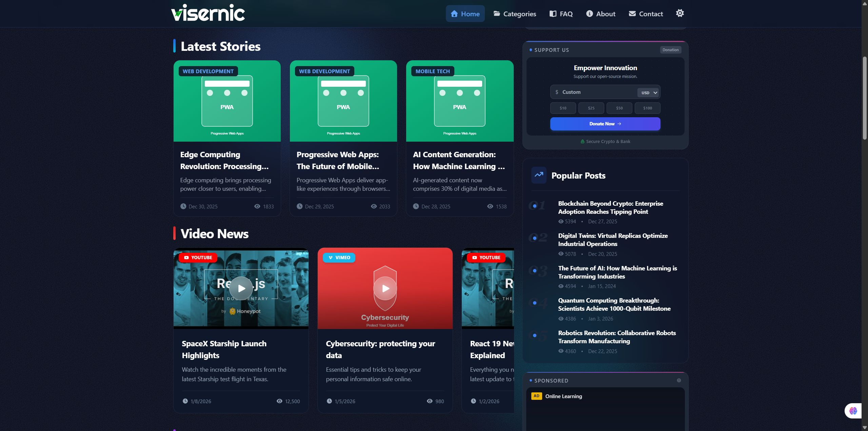Go to the FAQ page

(x=561, y=14)
